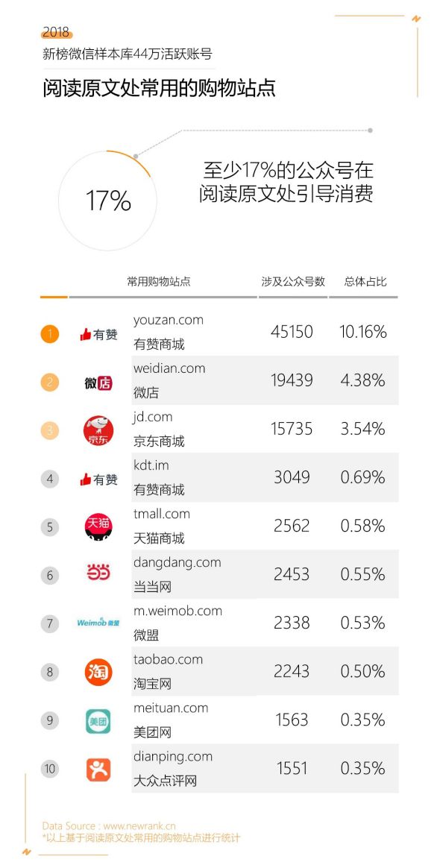Select the Dangdang red logo
Image resolution: width=437 pixels, height=868 pixels.
point(98,576)
